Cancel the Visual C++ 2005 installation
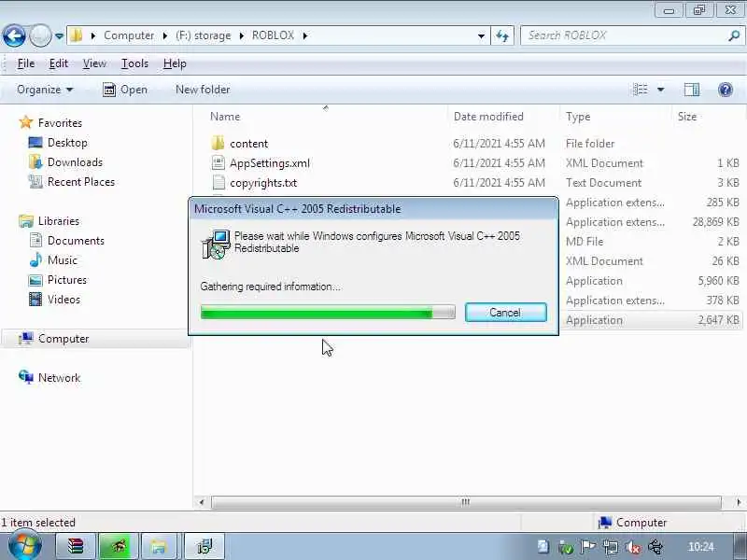This screenshot has width=747, height=560. (505, 313)
